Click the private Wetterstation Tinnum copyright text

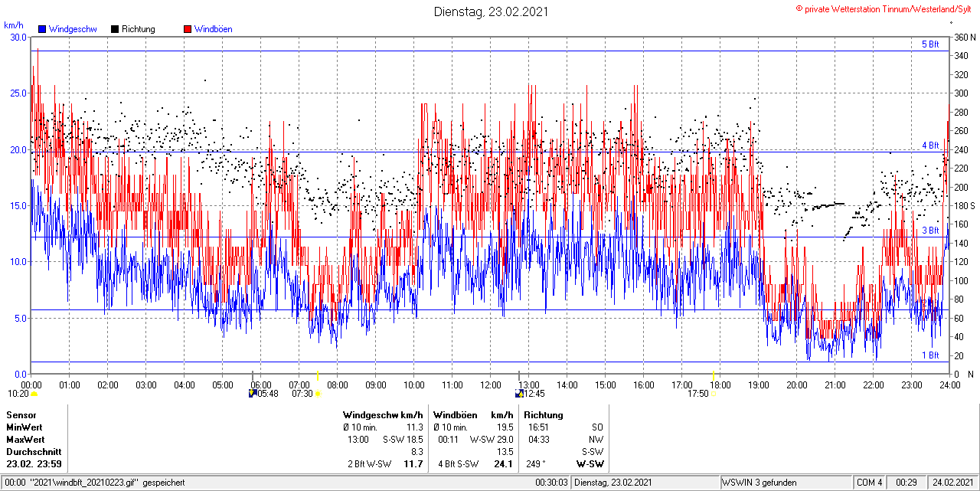click(x=884, y=8)
